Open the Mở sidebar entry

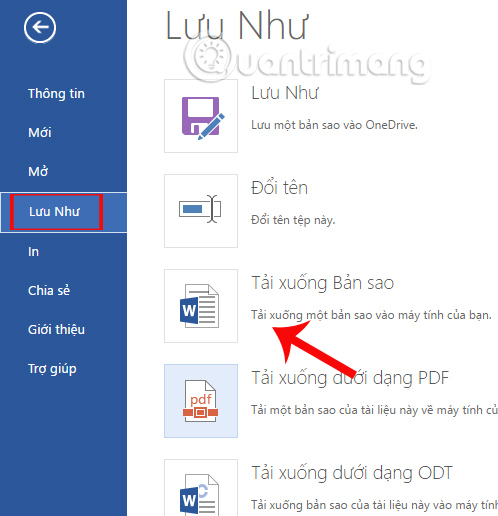[x=38, y=171]
